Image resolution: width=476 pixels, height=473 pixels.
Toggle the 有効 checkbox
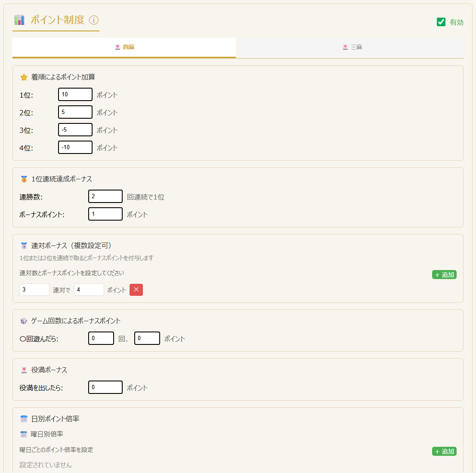click(441, 22)
